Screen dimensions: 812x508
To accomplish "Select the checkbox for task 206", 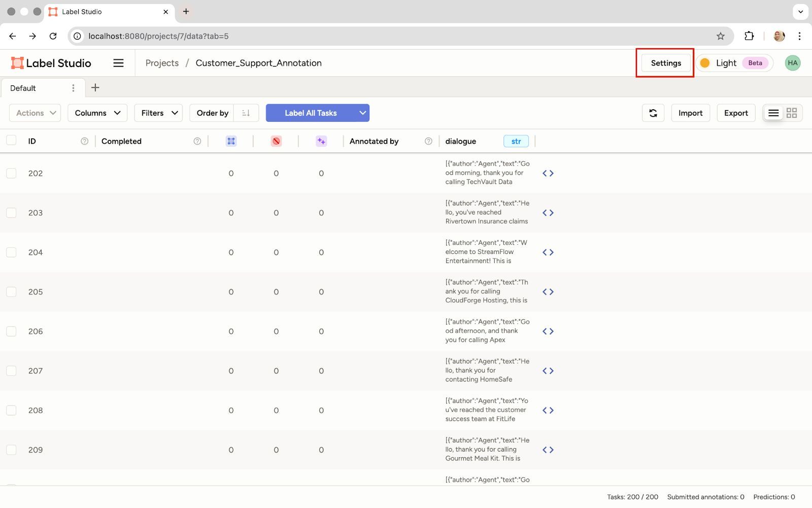I will pos(11,331).
